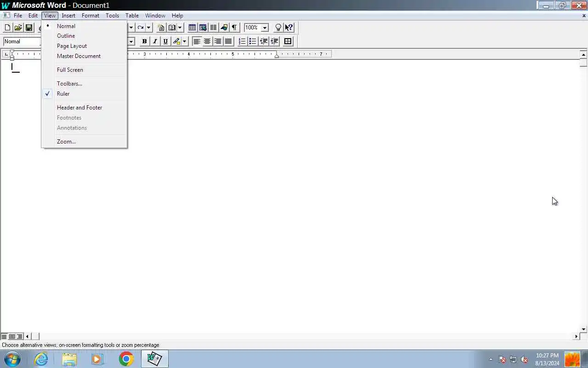Open the Format menu
The image size is (588, 368).
click(90, 16)
